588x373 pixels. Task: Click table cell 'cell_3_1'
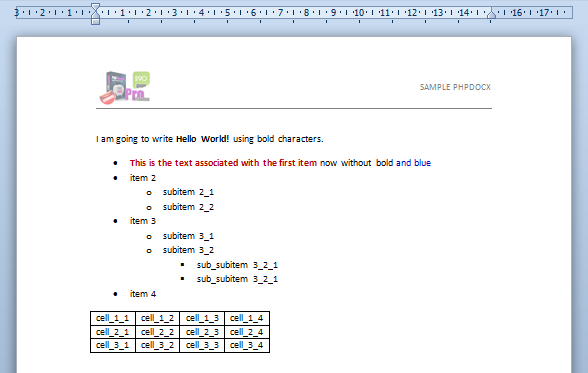tap(112, 345)
